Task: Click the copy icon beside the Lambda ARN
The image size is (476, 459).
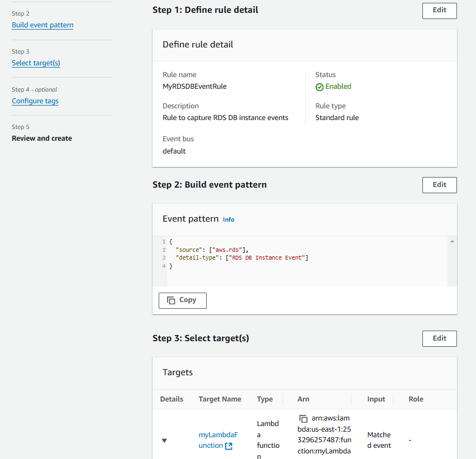Action: click(x=303, y=418)
